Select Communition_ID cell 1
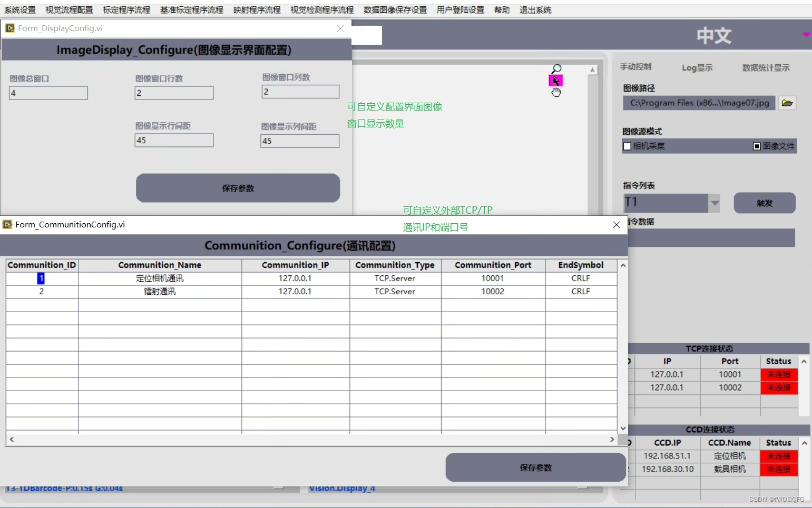The height and width of the screenshot is (508, 812). pos(42,278)
